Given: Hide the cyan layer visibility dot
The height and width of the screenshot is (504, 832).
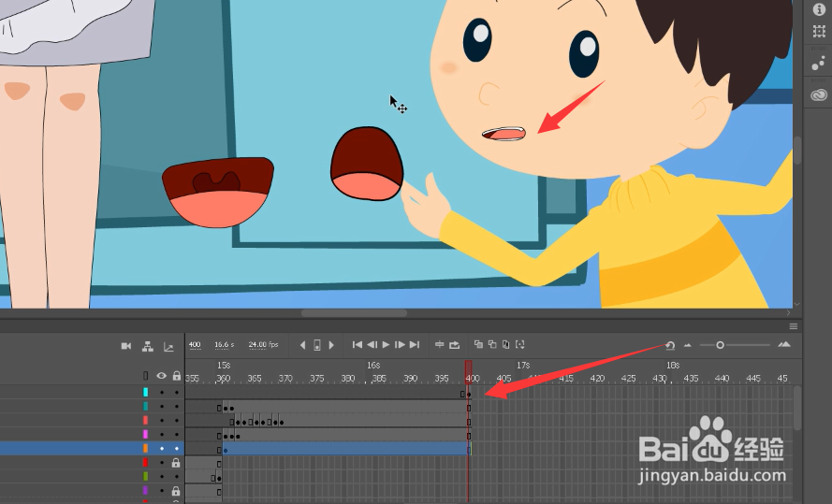Looking at the screenshot, I should point(162,393).
